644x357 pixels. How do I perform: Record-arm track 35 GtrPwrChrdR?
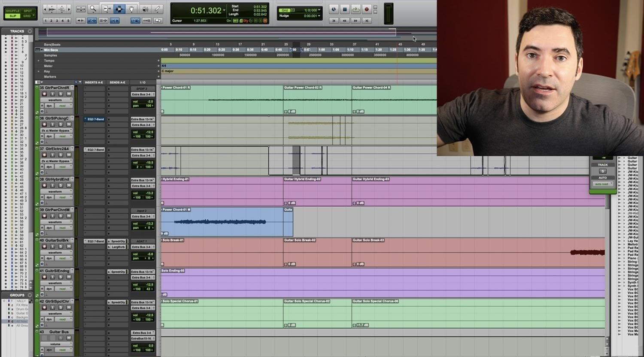pyautogui.click(x=44, y=94)
